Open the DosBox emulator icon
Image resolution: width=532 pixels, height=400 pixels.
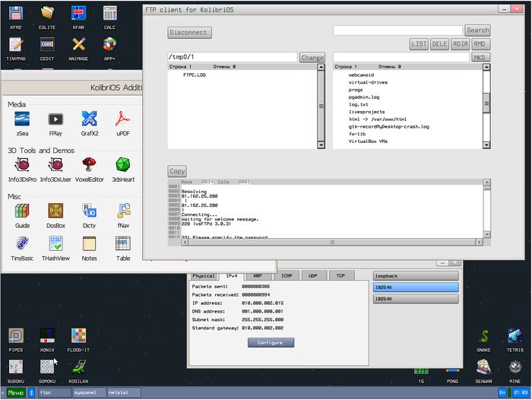click(x=55, y=211)
